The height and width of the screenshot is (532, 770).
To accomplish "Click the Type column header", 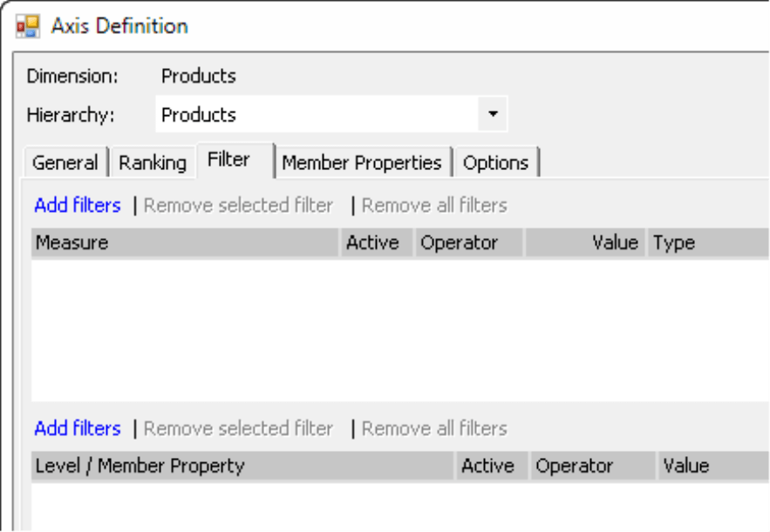I will (709, 242).
